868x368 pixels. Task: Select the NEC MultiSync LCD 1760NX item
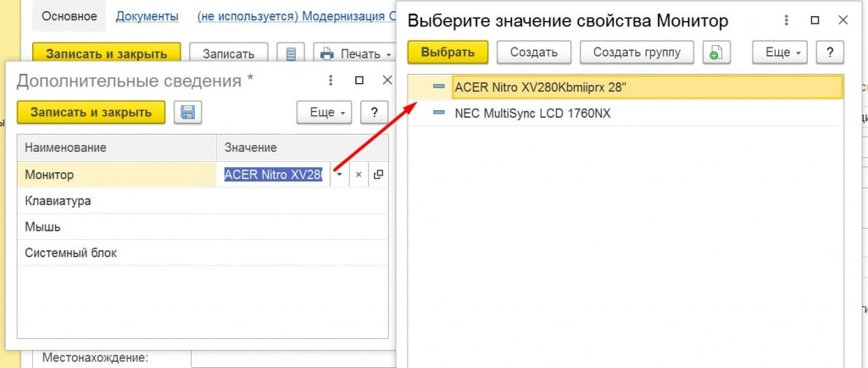pos(532,113)
